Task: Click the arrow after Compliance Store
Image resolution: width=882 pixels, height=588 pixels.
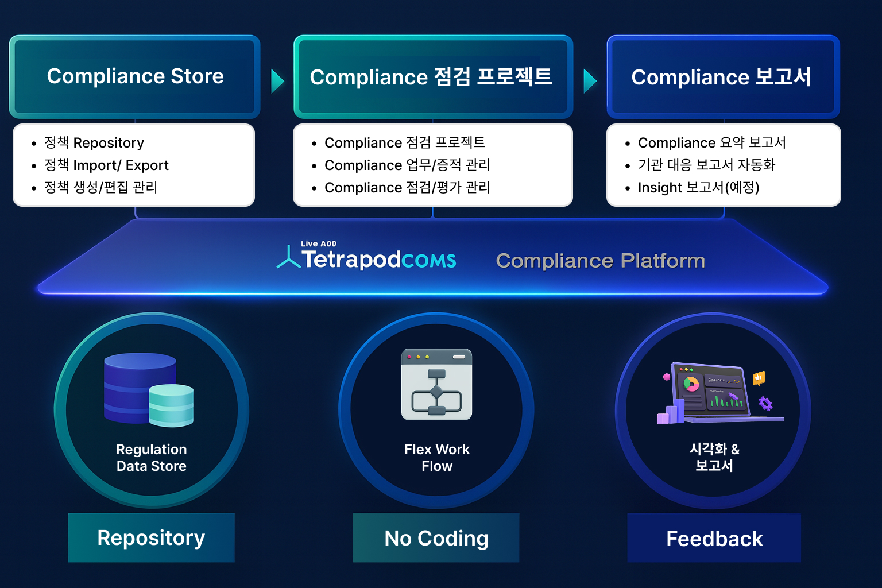Action: point(278,81)
